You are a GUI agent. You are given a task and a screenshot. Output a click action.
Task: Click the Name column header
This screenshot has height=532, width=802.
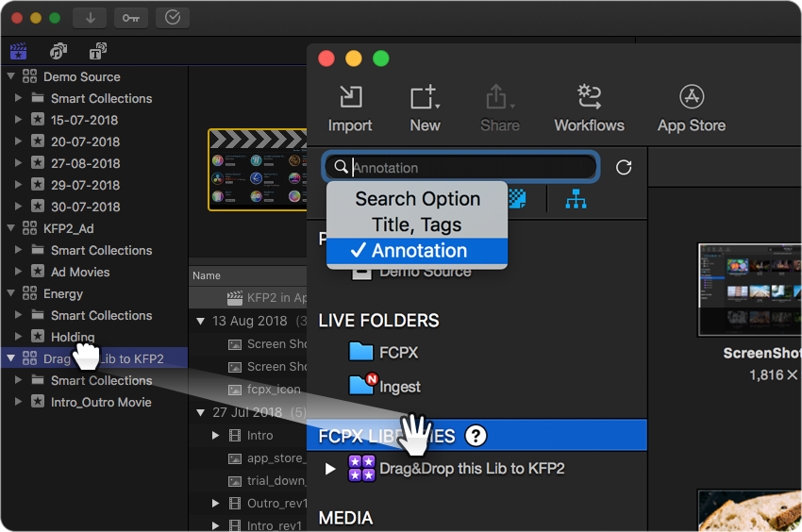[247, 275]
